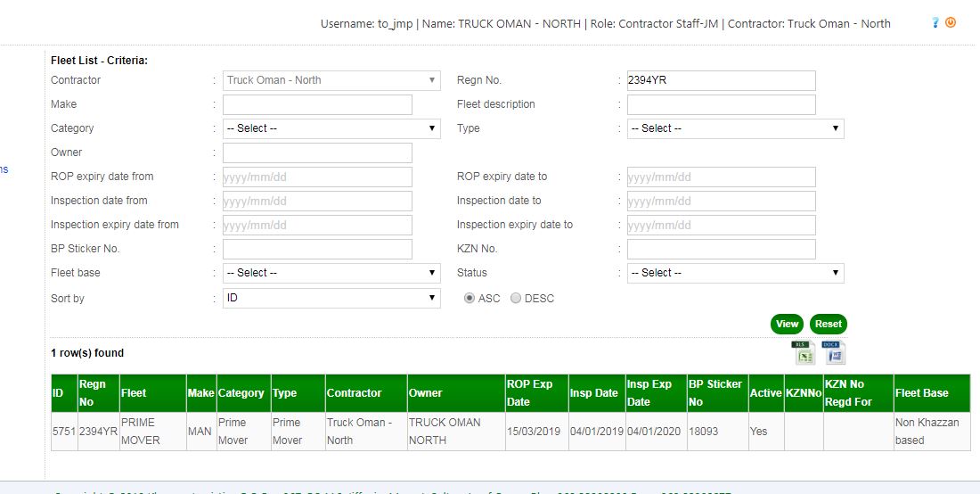Export fleet list to DOCX file

[x=834, y=353]
